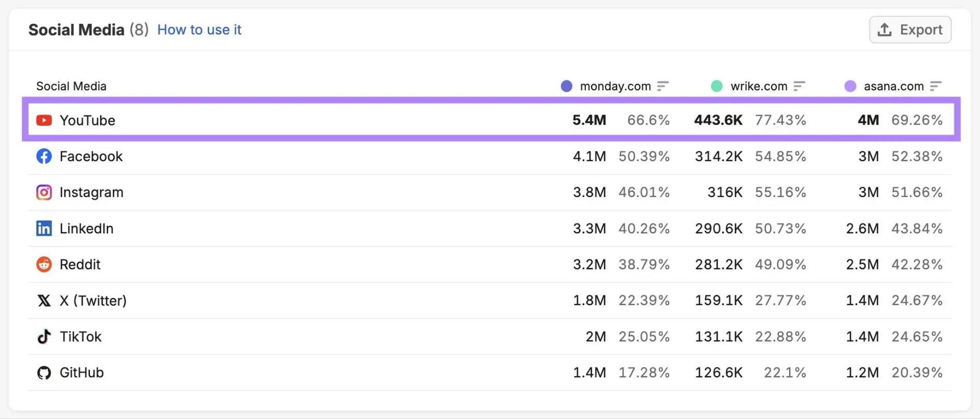Click the 69.26% value in YouTube row

coord(917,120)
